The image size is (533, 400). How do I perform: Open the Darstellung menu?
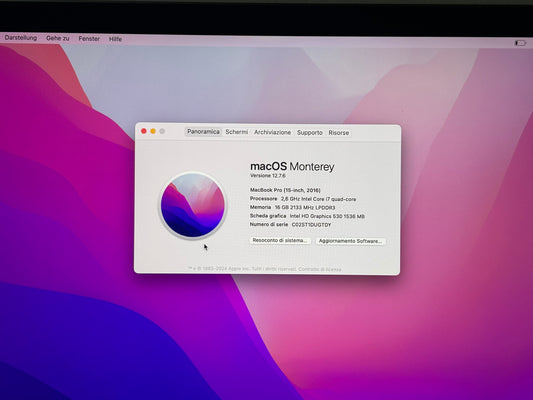[x=21, y=38]
